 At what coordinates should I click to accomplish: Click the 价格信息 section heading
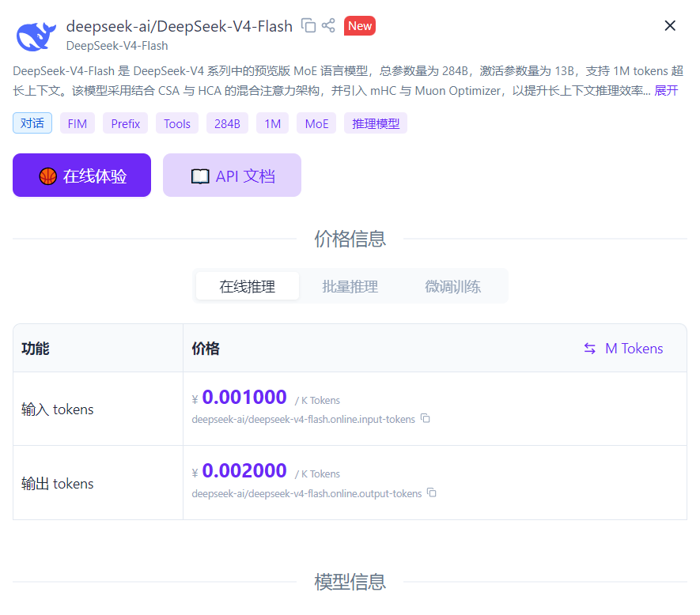point(350,238)
